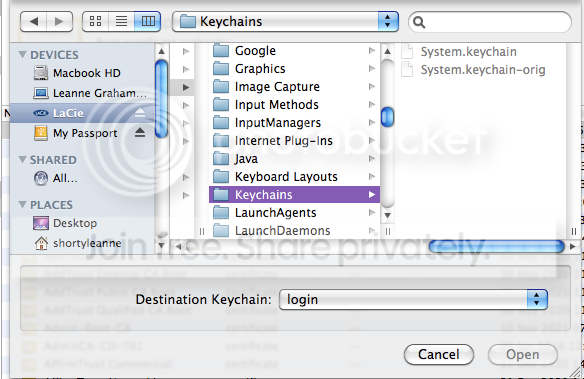Click the horizontal scrollbar thumb

pyautogui.click(x=496, y=246)
